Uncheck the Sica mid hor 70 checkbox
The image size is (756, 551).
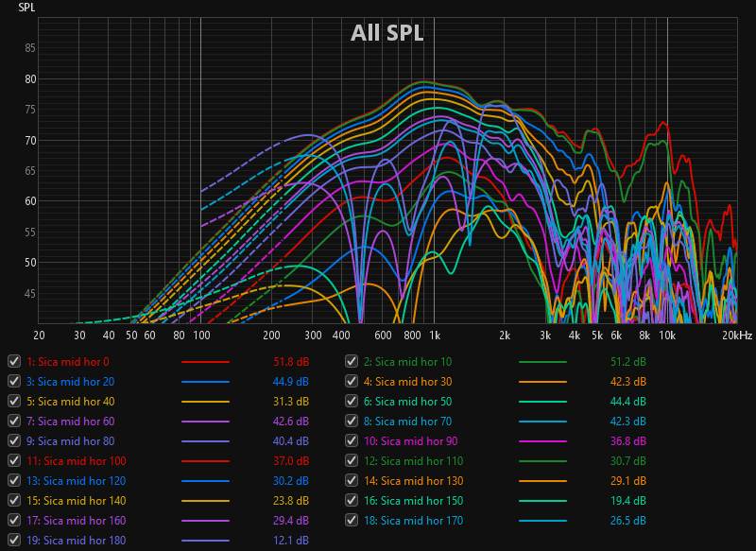click(x=352, y=421)
